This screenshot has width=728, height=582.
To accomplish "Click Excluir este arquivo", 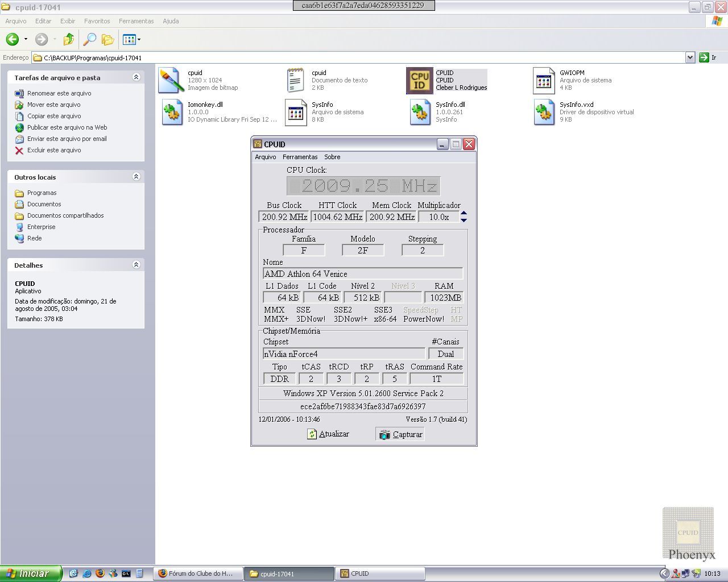I will [x=54, y=150].
